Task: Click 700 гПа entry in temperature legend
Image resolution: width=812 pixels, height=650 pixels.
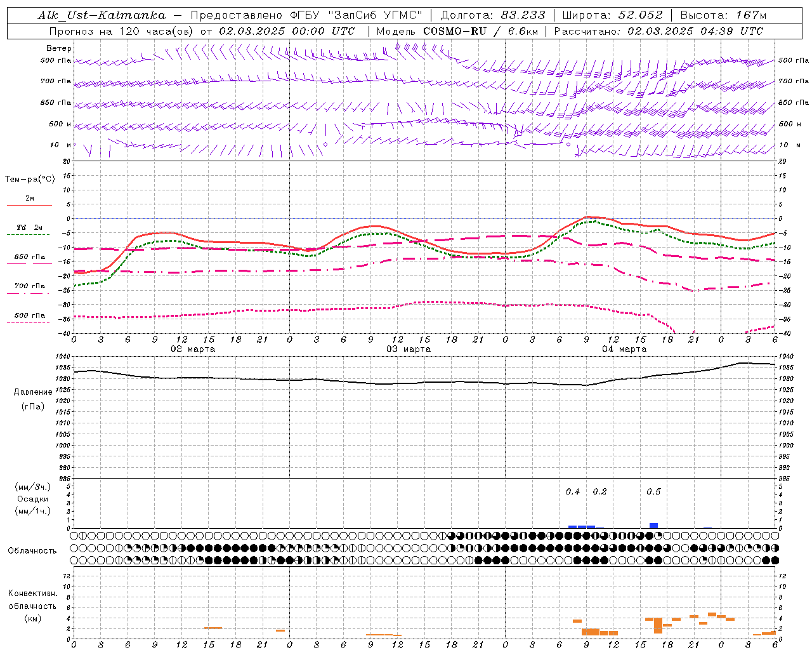Action: 30,286
